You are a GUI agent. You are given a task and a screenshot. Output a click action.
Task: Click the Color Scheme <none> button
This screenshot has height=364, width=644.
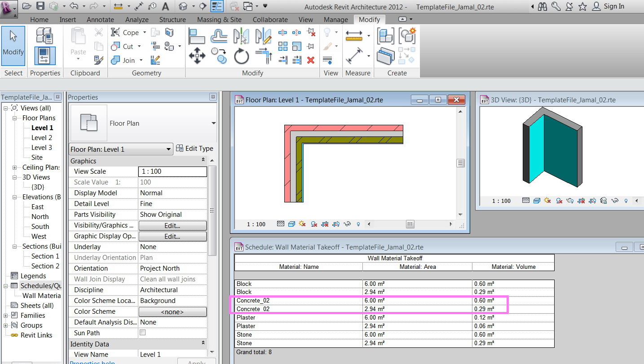click(172, 311)
